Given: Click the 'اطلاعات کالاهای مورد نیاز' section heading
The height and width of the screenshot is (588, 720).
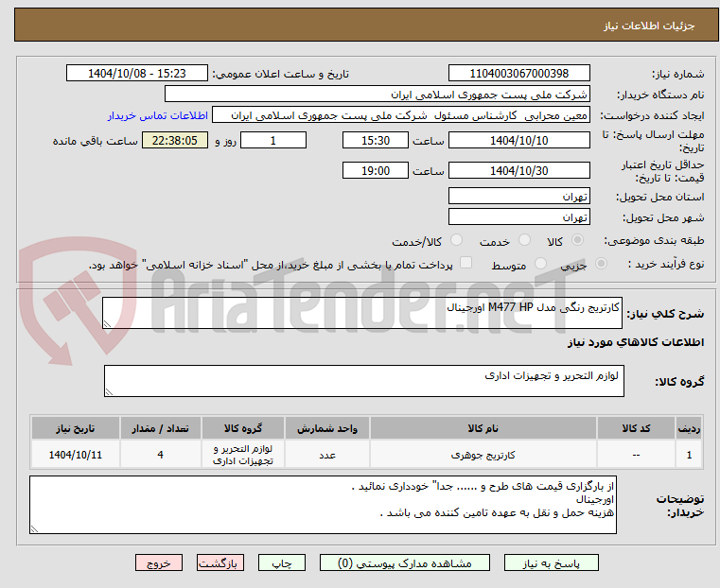Looking at the screenshot, I should (x=636, y=342).
